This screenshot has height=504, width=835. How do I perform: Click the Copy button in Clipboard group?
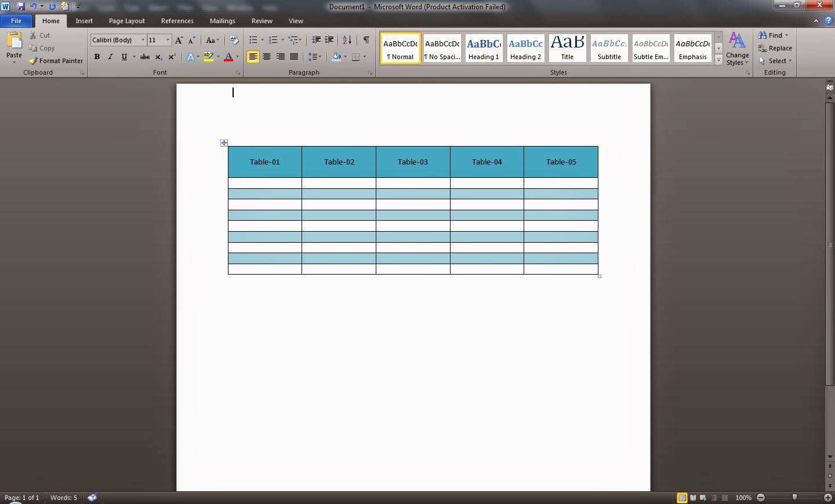pyautogui.click(x=41, y=48)
